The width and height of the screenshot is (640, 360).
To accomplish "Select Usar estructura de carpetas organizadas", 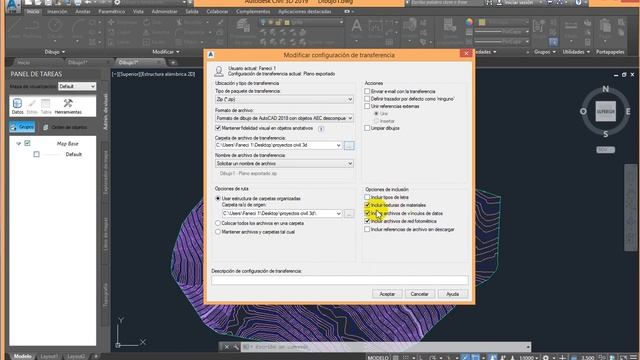I will [218, 198].
